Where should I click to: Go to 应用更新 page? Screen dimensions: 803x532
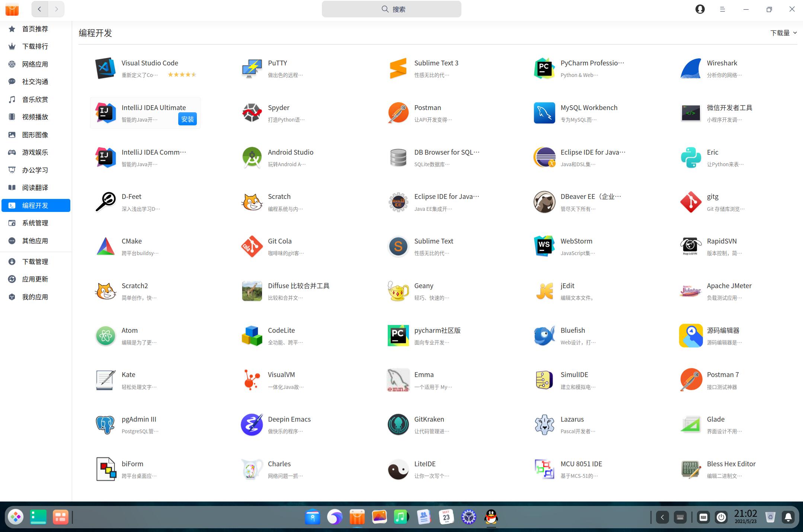[36, 279]
